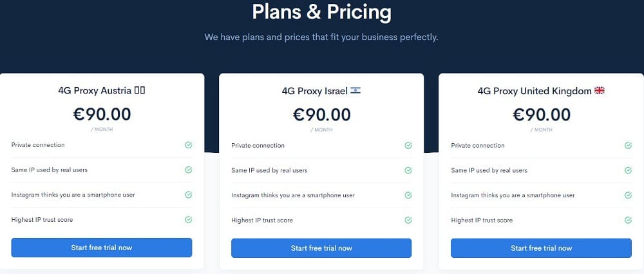Image resolution: width=644 pixels, height=274 pixels.
Task: Click Same IP checkmark in Israel plan
Action: point(408,170)
